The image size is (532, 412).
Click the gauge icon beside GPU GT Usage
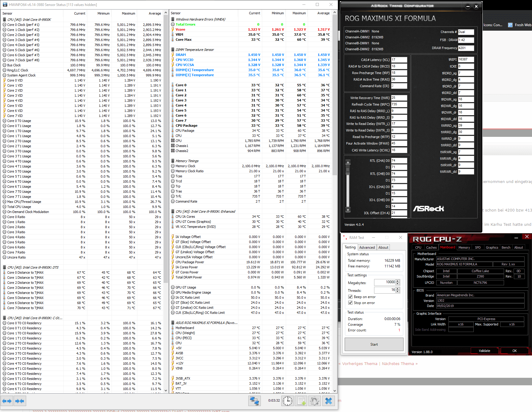coord(173,287)
